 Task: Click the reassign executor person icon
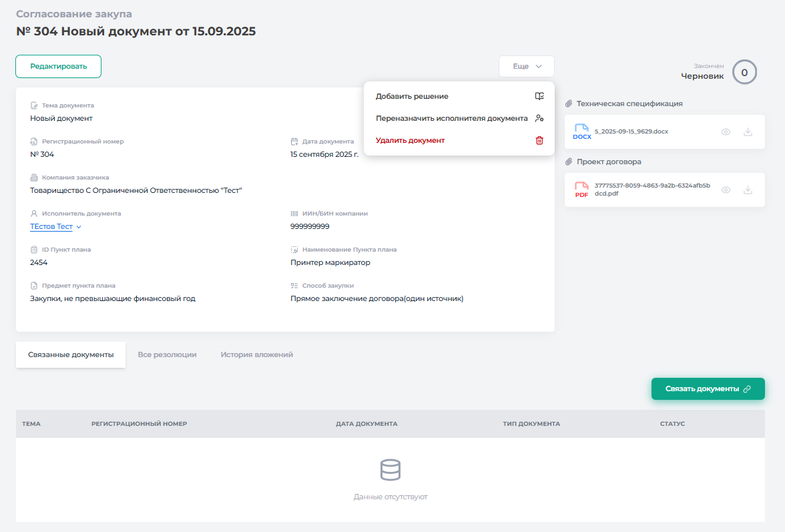[539, 118]
